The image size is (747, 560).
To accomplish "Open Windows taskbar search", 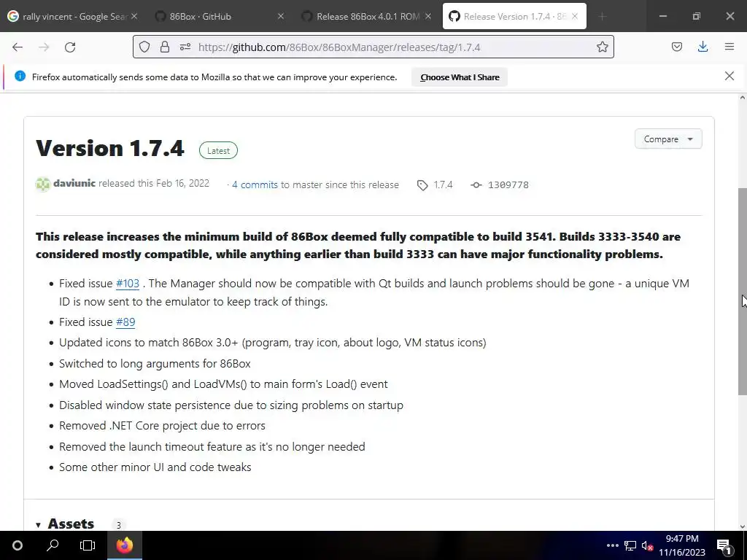I will pyautogui.click(x=53, y=545).
